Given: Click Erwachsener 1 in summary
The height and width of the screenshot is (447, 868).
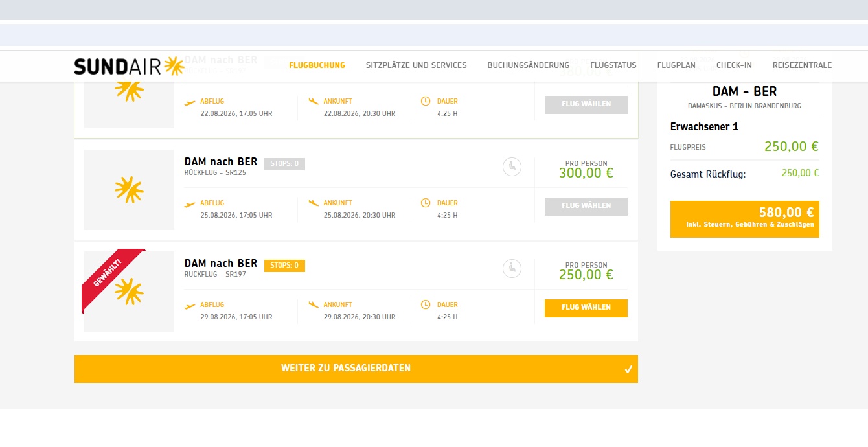Looking at the screenshot, I should 704,127.
